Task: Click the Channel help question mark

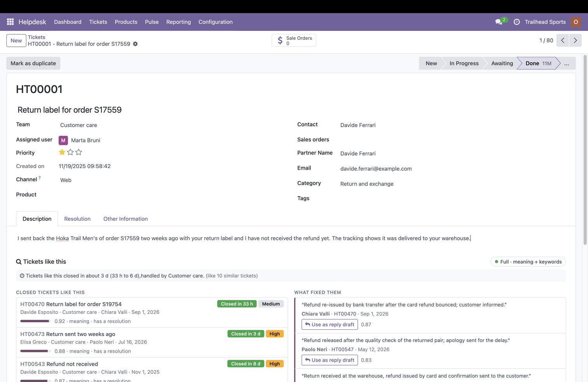Action: pos(40,178)
